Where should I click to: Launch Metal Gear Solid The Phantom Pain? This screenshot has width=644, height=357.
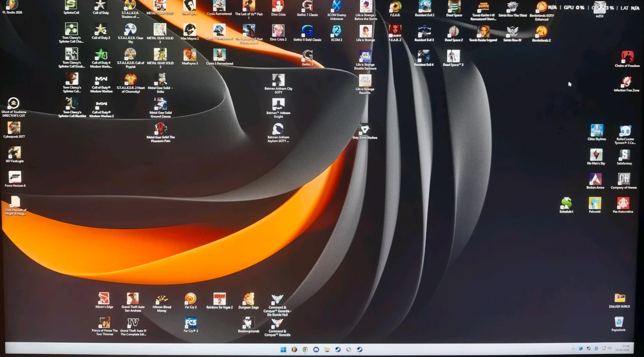tap(160, 132)
